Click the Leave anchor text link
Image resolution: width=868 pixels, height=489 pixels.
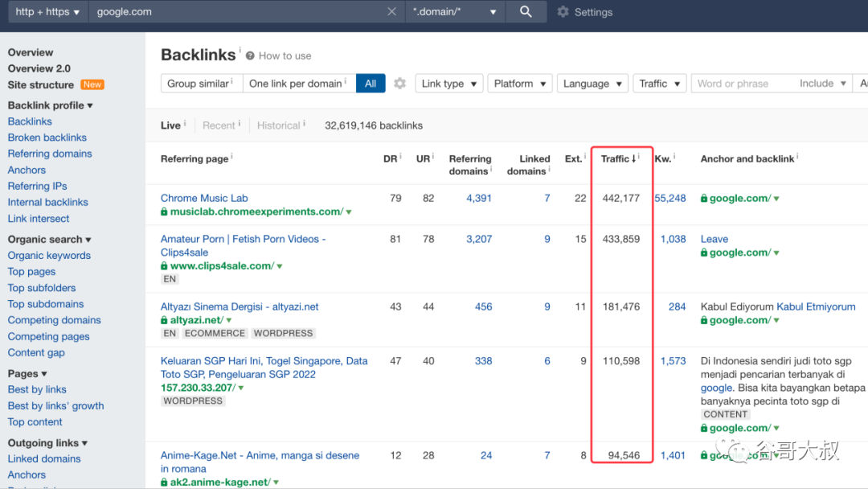(x=714, y=239)
